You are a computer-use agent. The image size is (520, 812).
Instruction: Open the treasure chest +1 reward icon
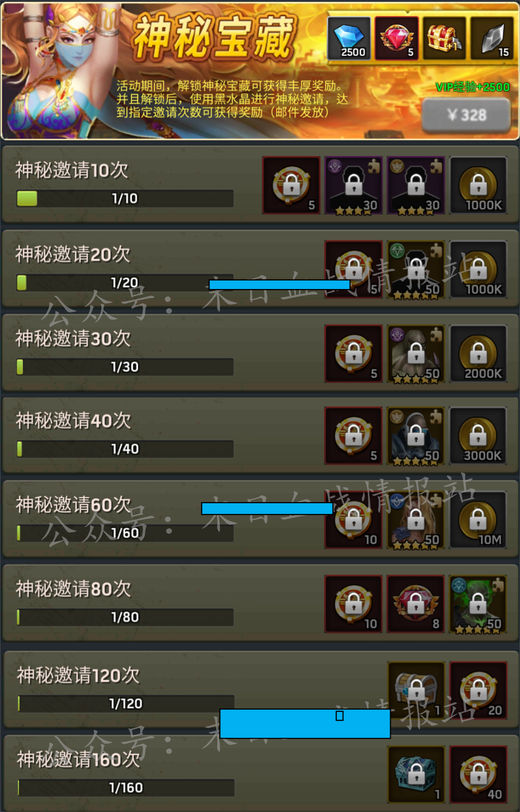tap(444, 38)
